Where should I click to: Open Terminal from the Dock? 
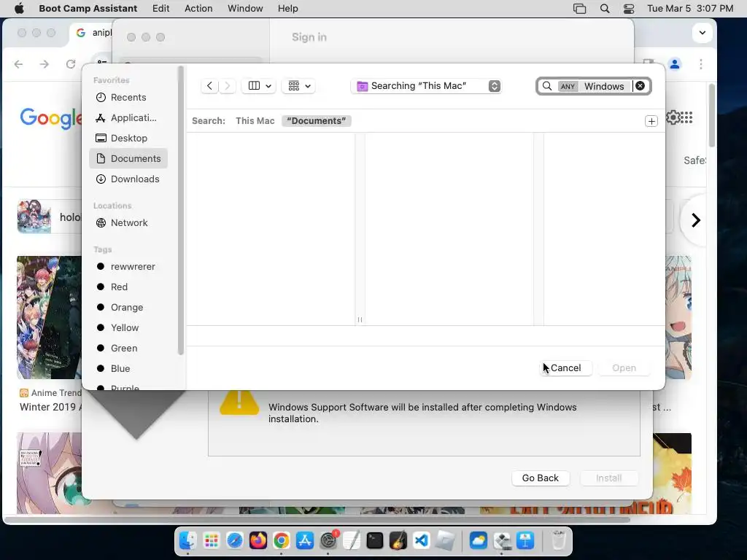(x=375, y=541)
